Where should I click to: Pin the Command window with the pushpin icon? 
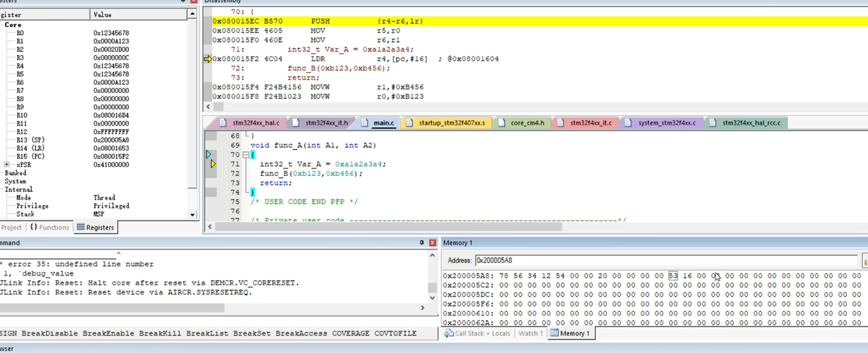pos(422,243)
